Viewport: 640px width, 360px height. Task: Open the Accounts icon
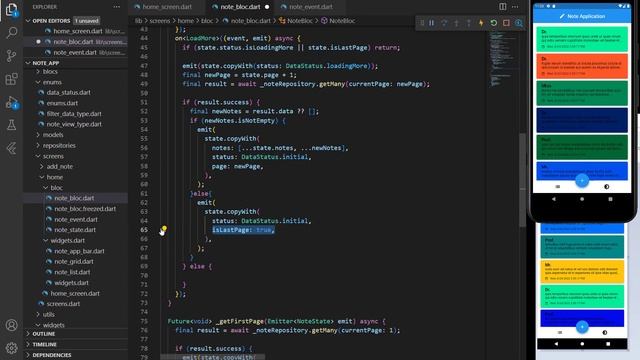11,325
